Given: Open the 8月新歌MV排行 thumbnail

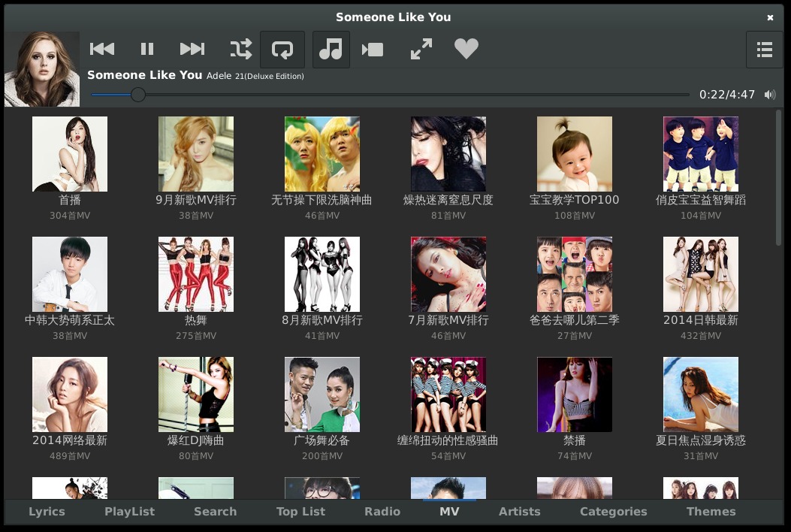Looking at the screenshot, I should point(322,274).
